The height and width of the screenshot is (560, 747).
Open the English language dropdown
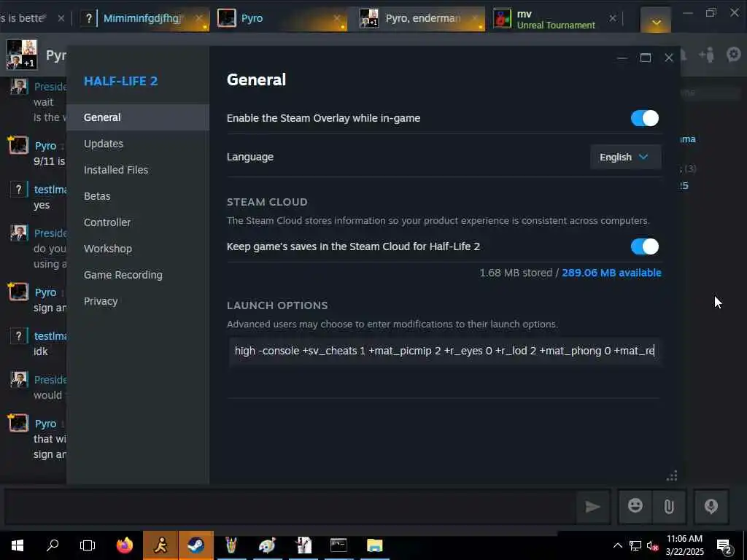click(x=625, y=157)
